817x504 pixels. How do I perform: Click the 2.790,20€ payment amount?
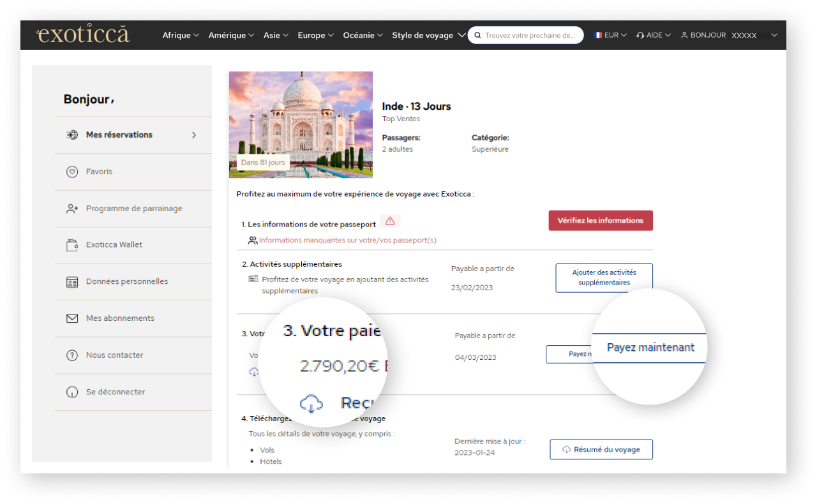click(x=340, y=366)
